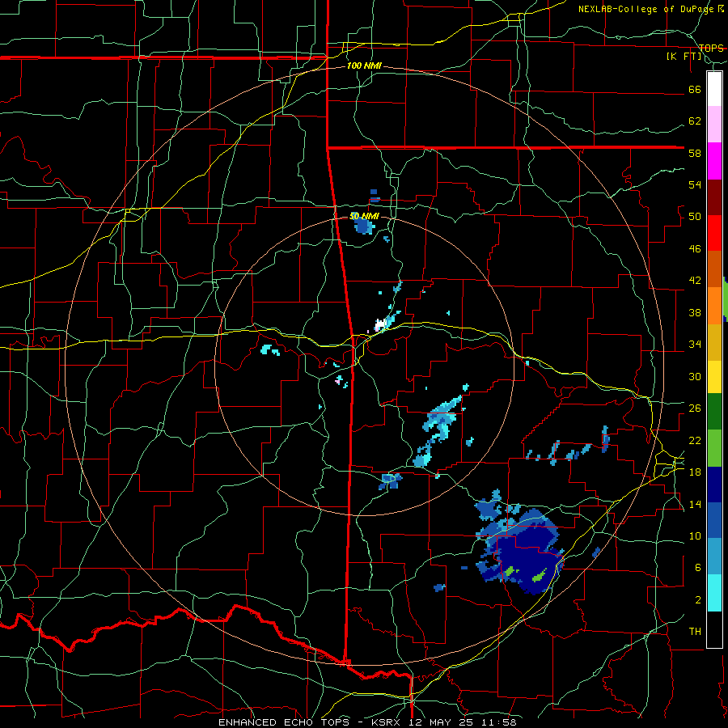
Task: Click the legend value 18
Action: pyautogui.click(x=695, y=472)
